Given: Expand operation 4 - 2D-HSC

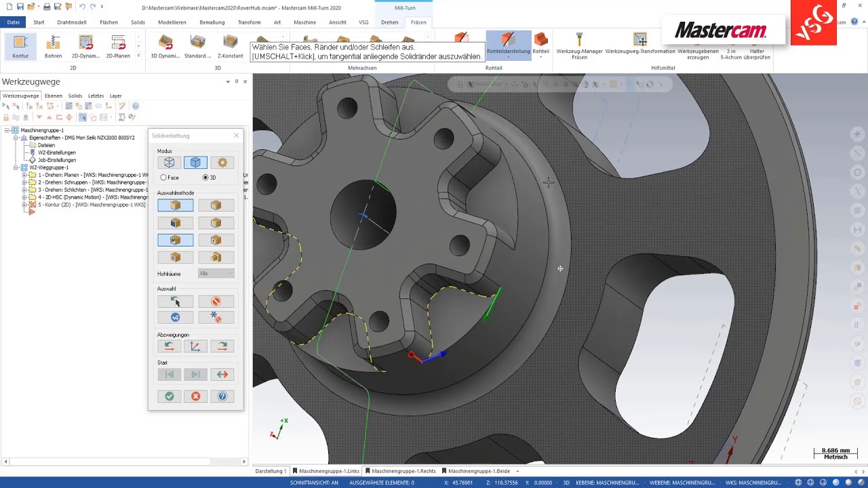Looking at the screenshot, I should click(24, 197).
